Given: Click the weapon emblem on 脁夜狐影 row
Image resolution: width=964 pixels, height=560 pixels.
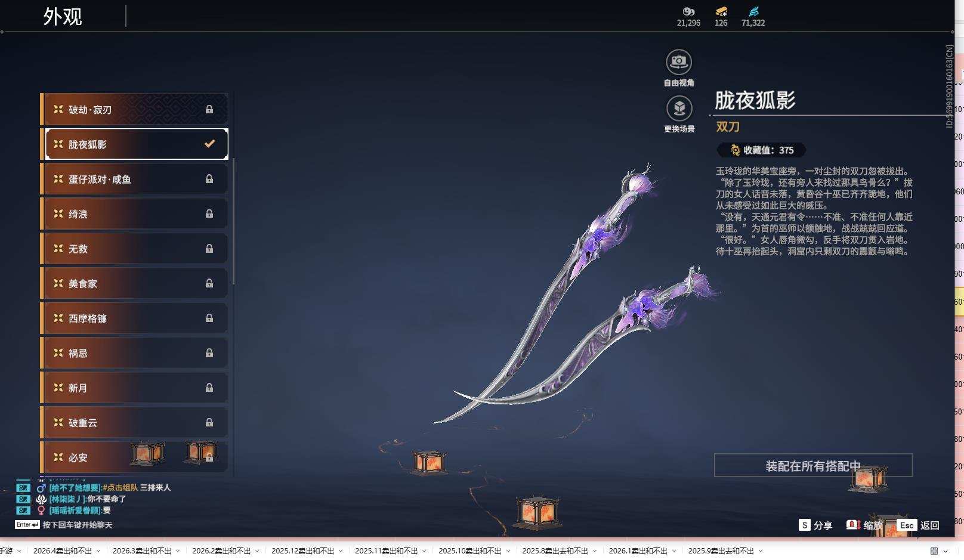Looking at the screenshot, I should point(58,144).
